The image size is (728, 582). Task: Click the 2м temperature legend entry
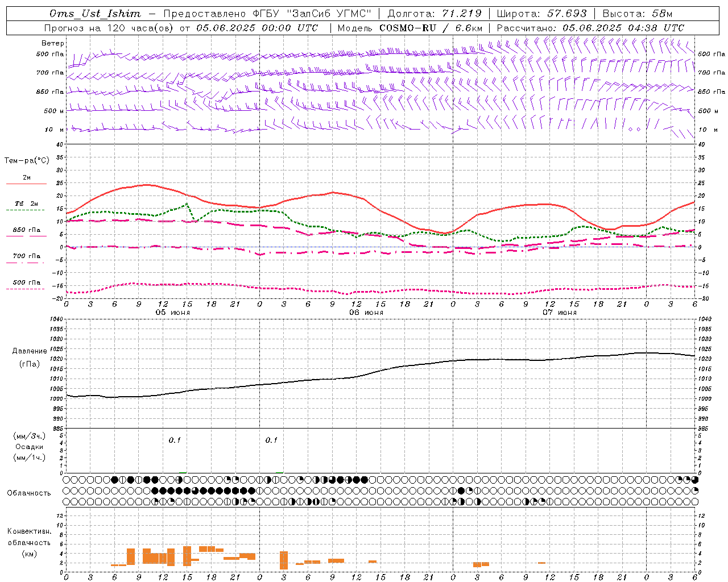point(26,178)
